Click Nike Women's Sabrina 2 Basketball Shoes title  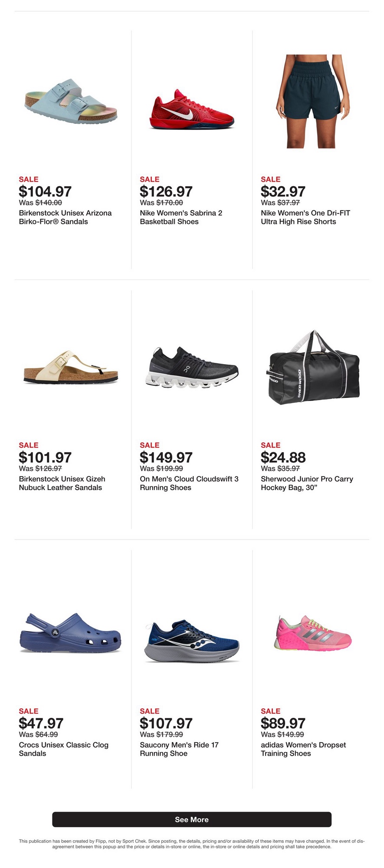(x=181, y=217)
